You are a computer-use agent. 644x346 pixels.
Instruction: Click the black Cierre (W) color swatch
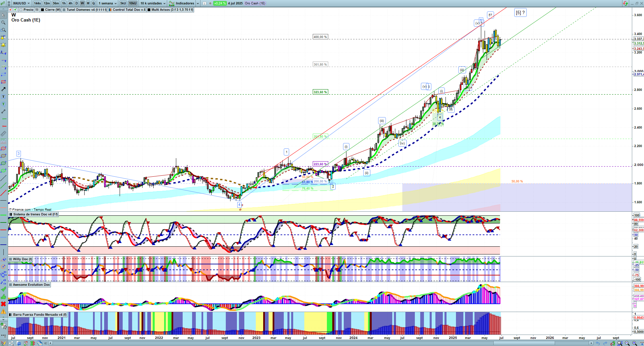[x=42, y=10]
